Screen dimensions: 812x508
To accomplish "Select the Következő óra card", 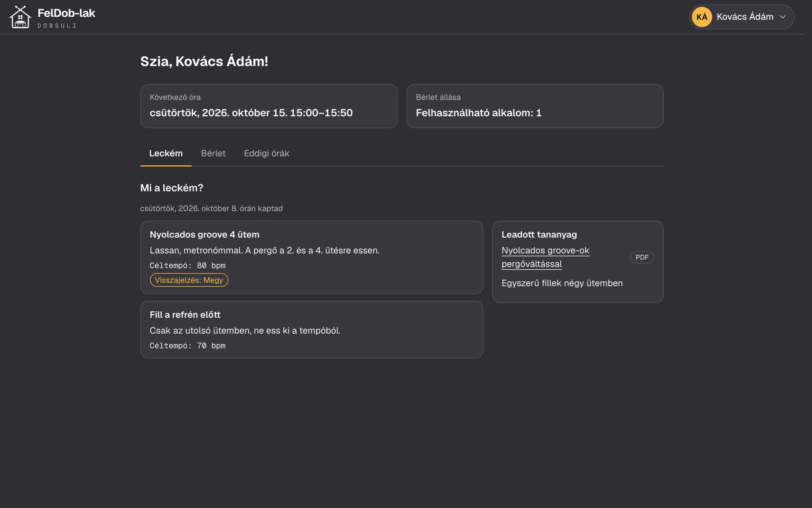I will pos(269,106).
